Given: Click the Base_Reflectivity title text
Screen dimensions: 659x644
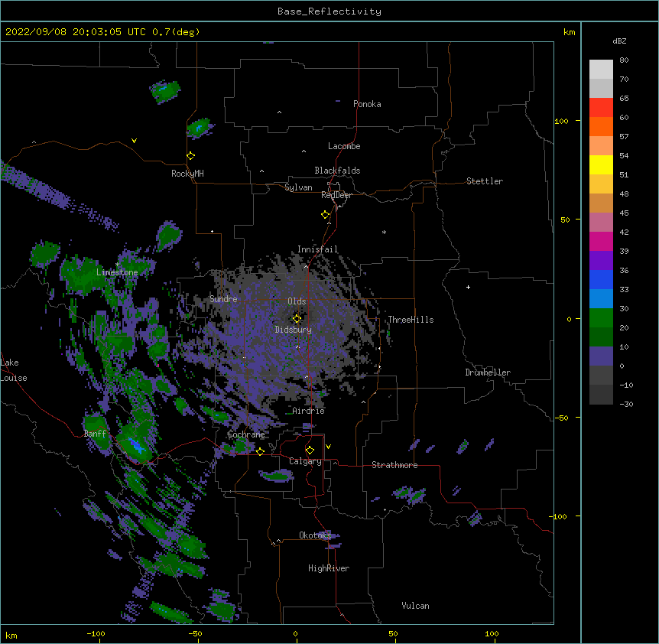Looking at the screenshot, I should click(329, 11).
